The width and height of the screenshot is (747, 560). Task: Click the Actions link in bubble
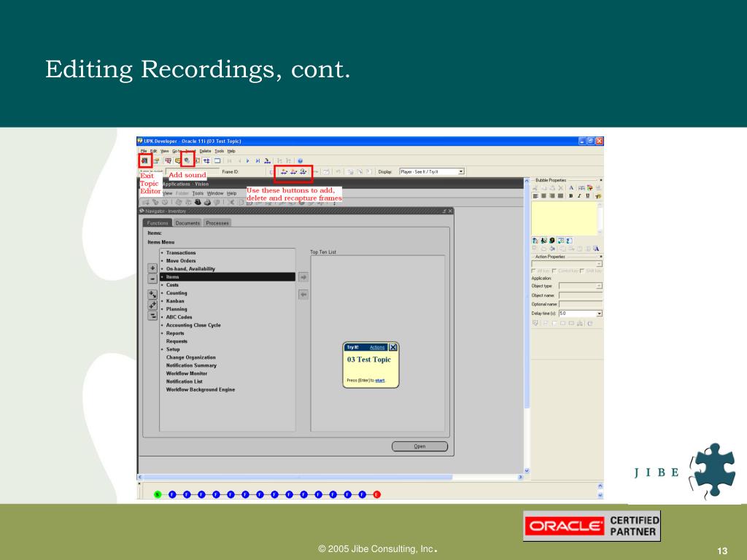(x=377, y=347)
